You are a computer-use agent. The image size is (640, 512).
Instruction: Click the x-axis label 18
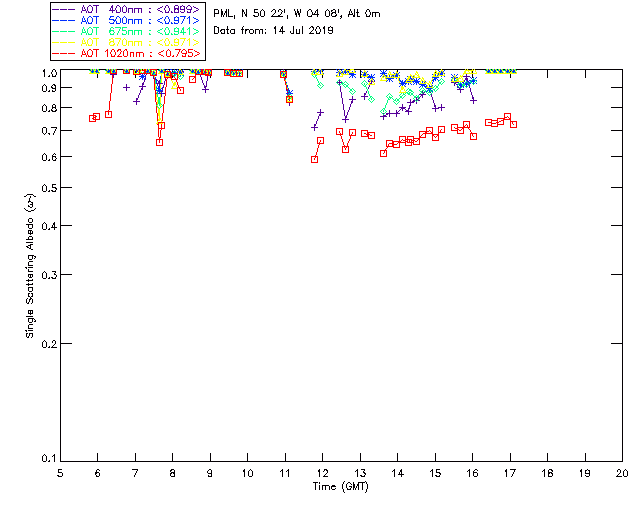click(x=547, y=473)
